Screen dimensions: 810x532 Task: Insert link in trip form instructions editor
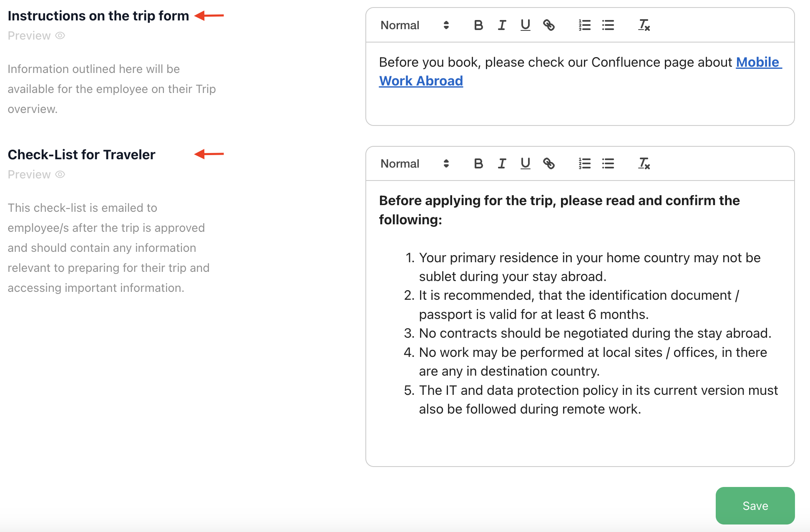(548, 25)
